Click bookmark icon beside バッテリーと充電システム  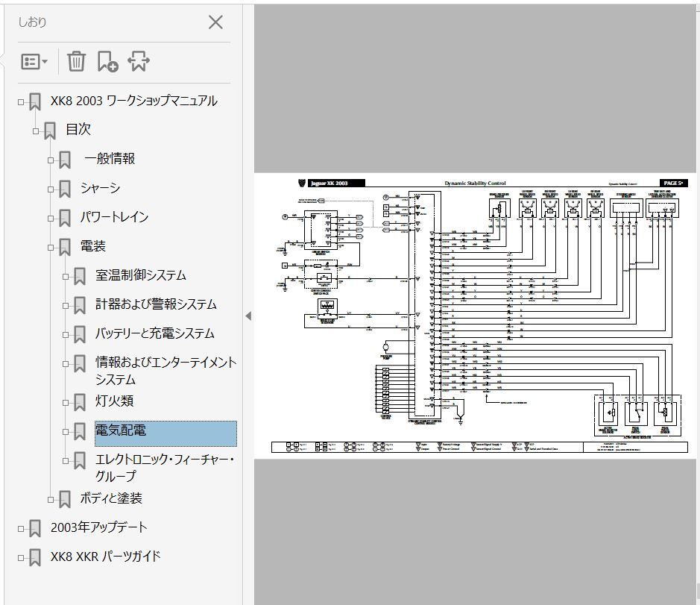pyautogui.click(x=80, y=335)
